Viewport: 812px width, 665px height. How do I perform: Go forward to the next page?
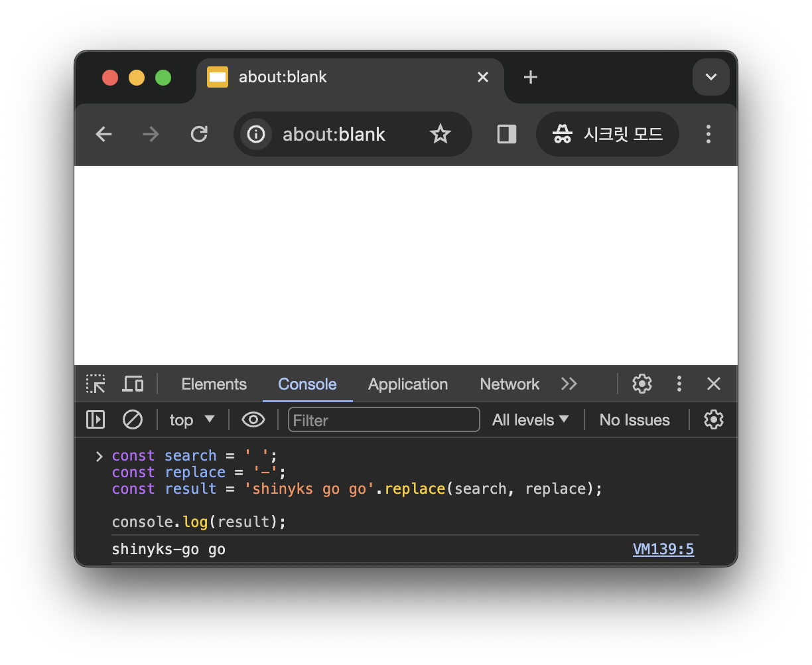tap(151, 134)
